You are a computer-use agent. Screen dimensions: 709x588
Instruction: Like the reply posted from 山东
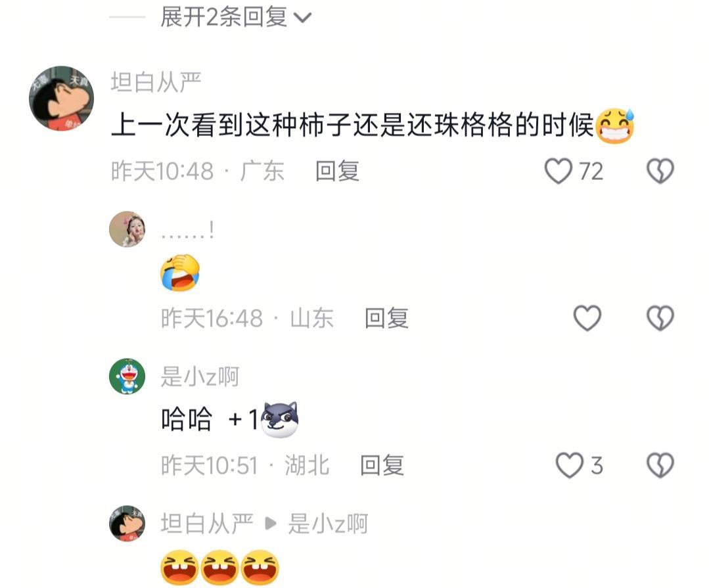click(x=587, y=318)
